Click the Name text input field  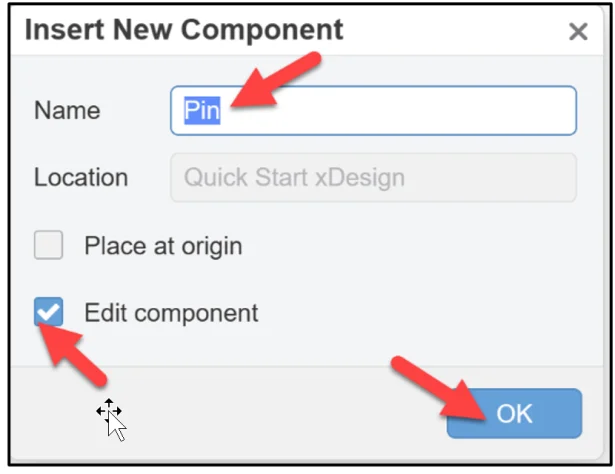pyautogui.click(x=400, y=110)
